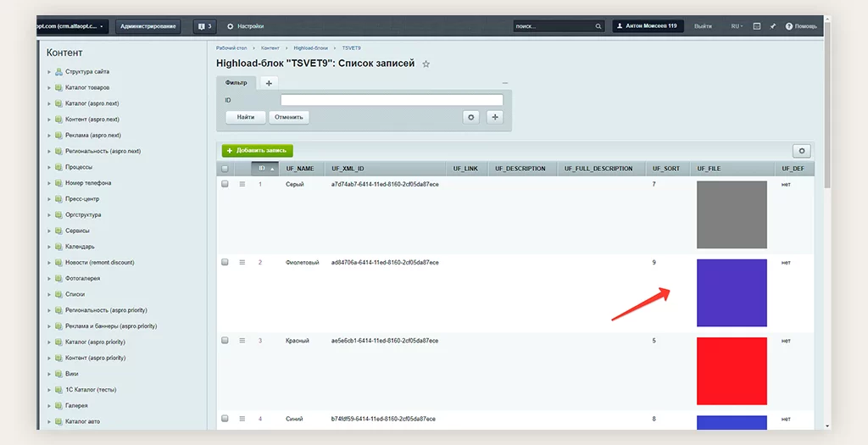Switch to the Администрирование tab

coord(148,26)
